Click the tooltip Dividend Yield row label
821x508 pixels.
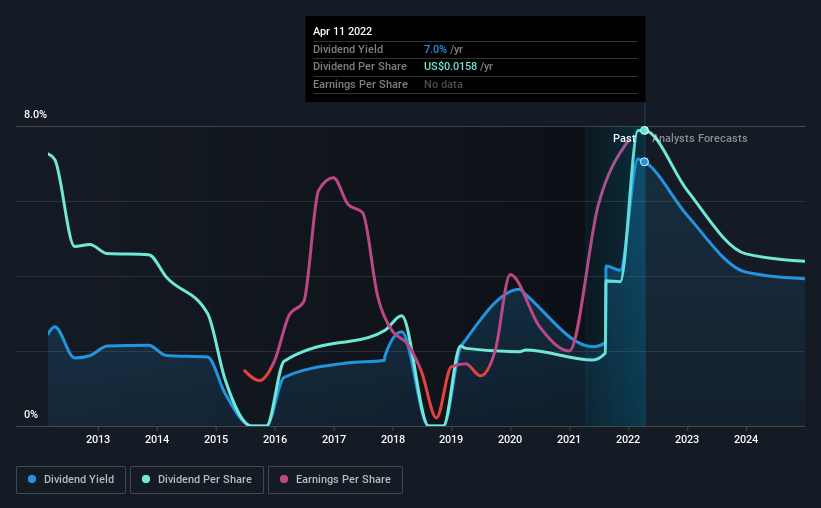(348, 49)
